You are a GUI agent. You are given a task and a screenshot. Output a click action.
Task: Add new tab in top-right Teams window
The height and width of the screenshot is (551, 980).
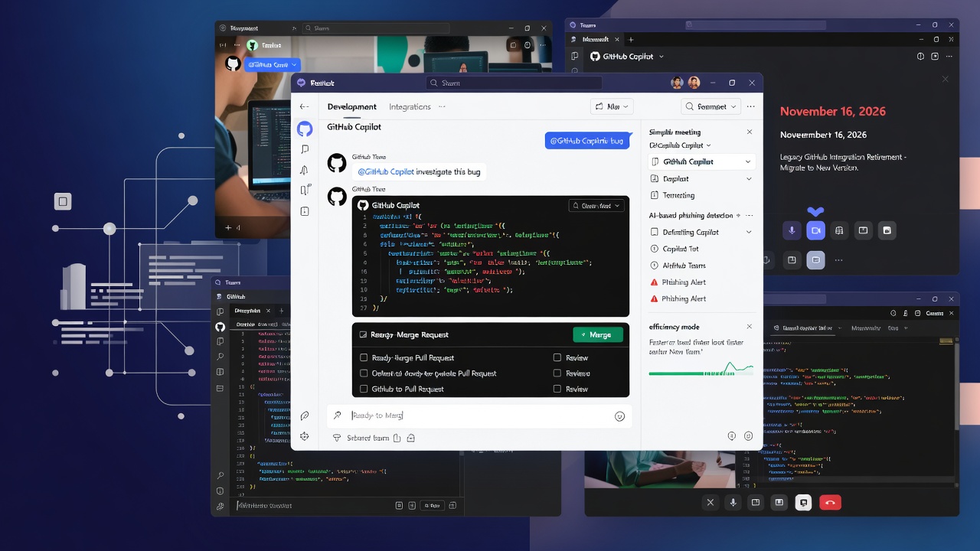click(x=631, y=39)
